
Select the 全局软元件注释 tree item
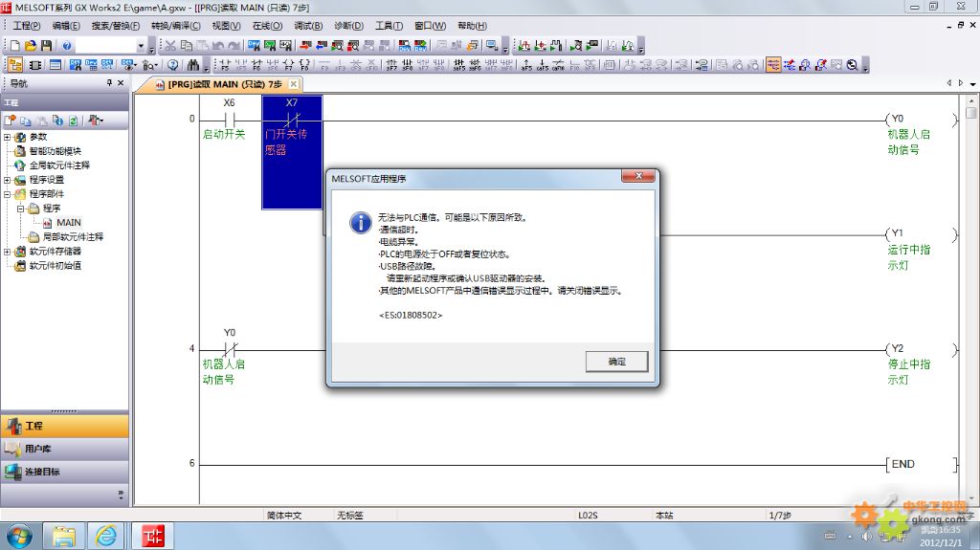point(59,165)
